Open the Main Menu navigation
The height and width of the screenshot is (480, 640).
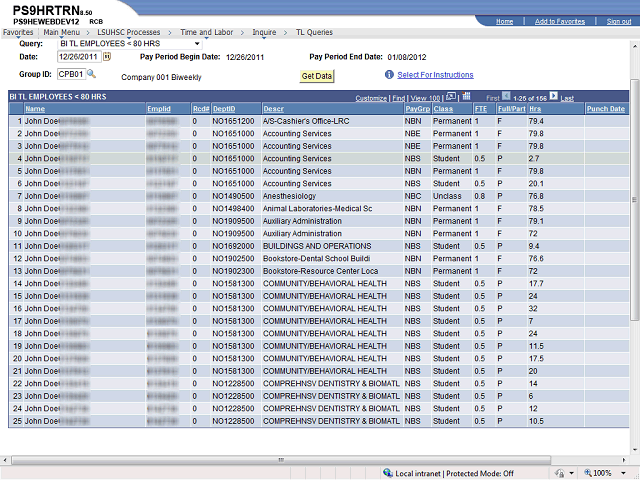click(x=62, y=33)
